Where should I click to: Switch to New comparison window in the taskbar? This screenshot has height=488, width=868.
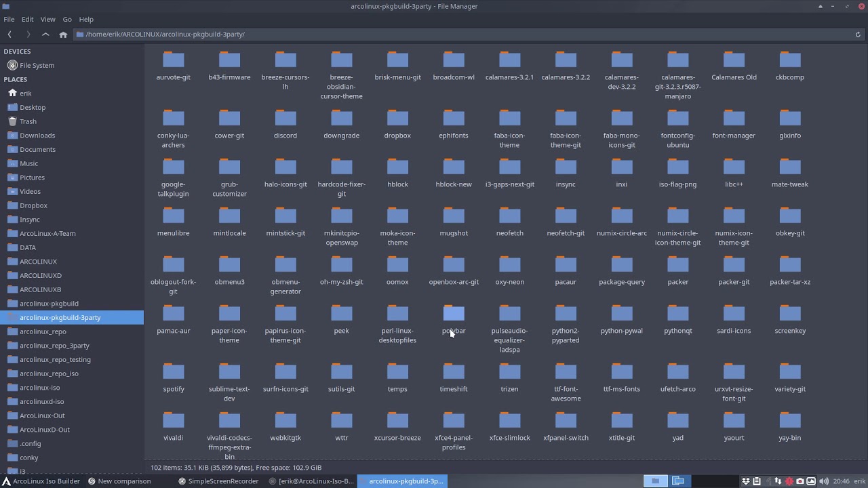click(120, 481)
